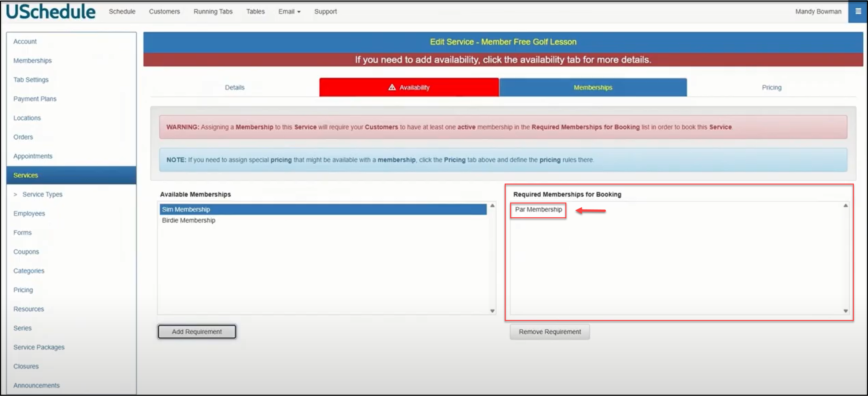
Task: Switch to the Pricing tab
Action: point(771,88)
